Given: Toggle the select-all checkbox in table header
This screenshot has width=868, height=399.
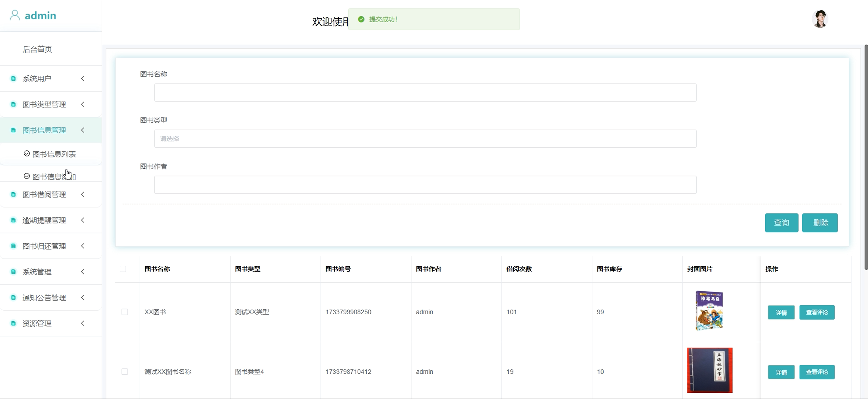Looking at the screenshot, I should coord(123,269).
